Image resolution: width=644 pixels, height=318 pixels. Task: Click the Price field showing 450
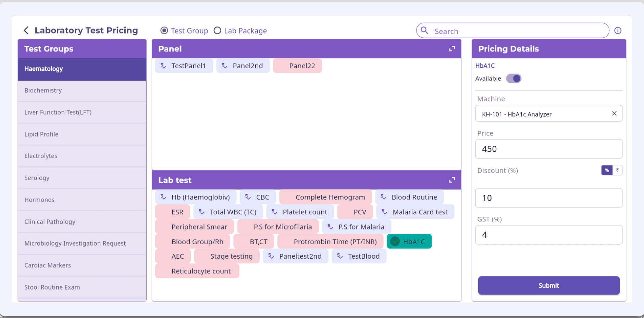click(x=549, y=149)
